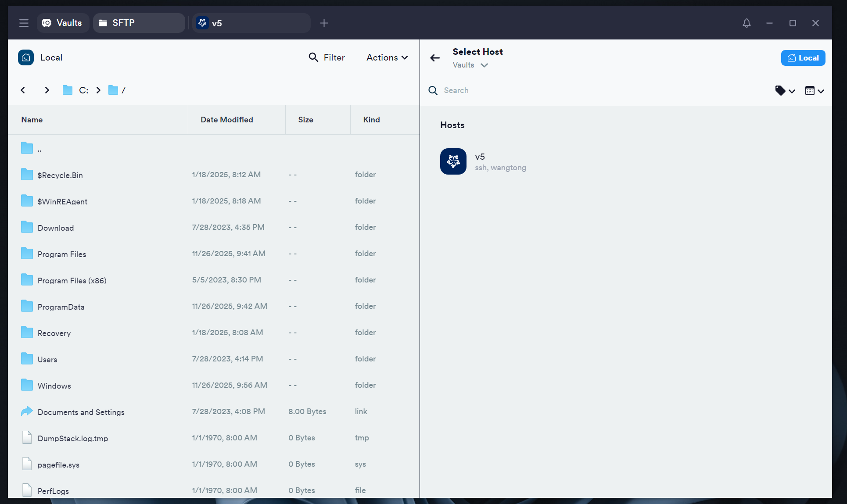Select pagefile.sys file
This screenshot has width=847, height=504.
tap(214, 464)
